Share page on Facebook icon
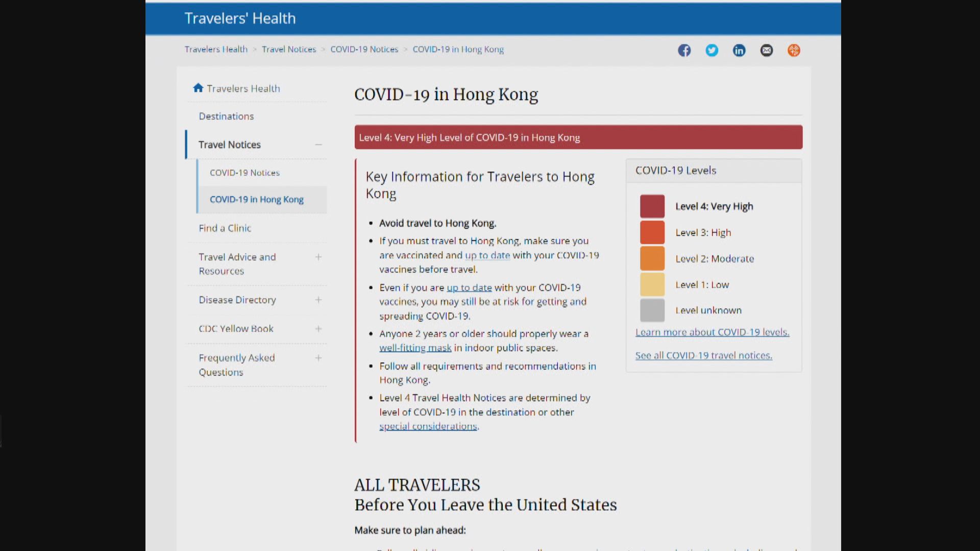The height and width of the screenshot is (551, 980). pyautogui.click(x=684, y=50)
